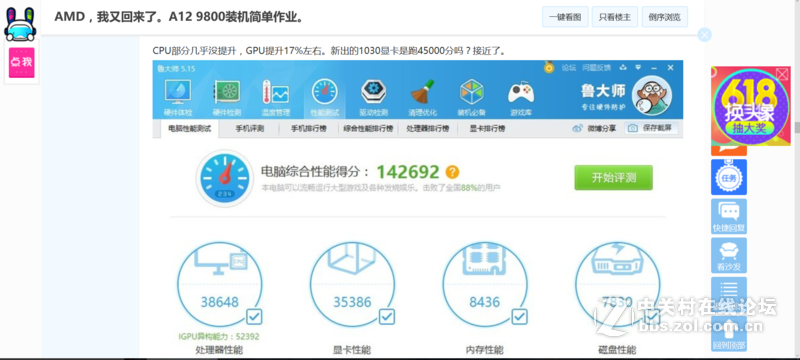Click the IGPU异构能力：52392 text
Viewport: 800px width, 360px height.
(x=219, y=337)
